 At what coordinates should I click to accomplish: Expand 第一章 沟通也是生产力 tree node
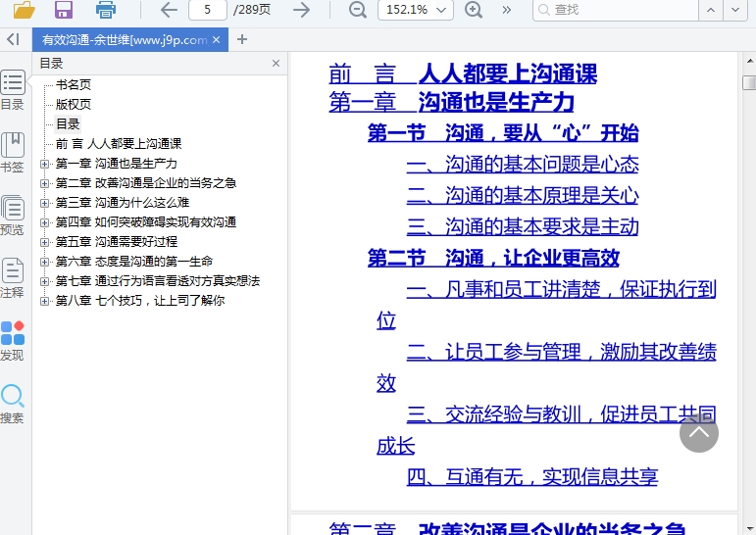[x=45, y=164]
